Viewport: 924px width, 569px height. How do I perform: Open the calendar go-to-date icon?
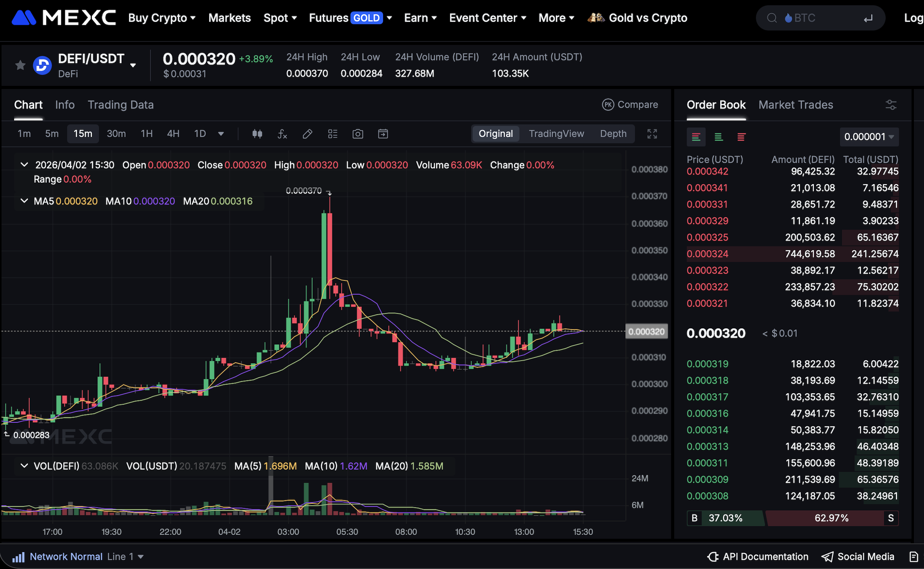click(383, 134)
